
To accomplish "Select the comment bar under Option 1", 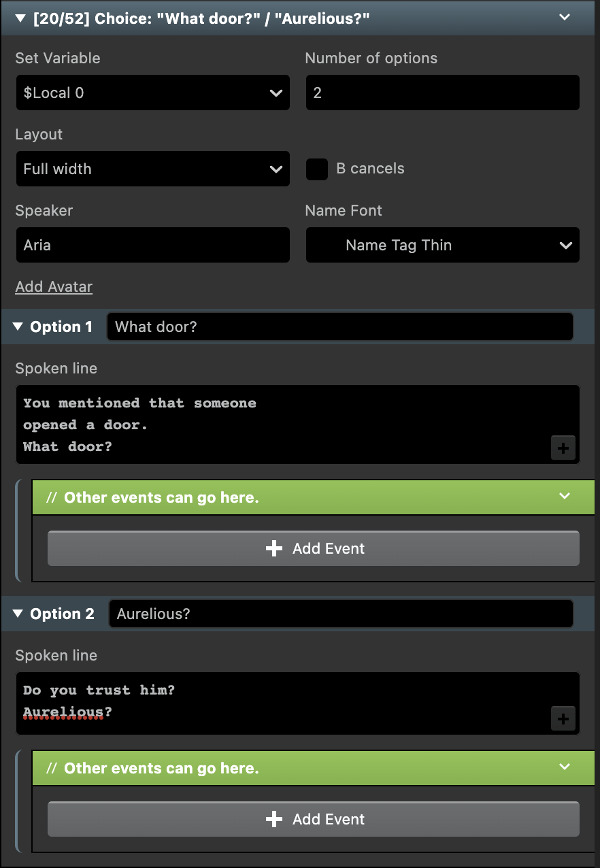I will point(314,497).
